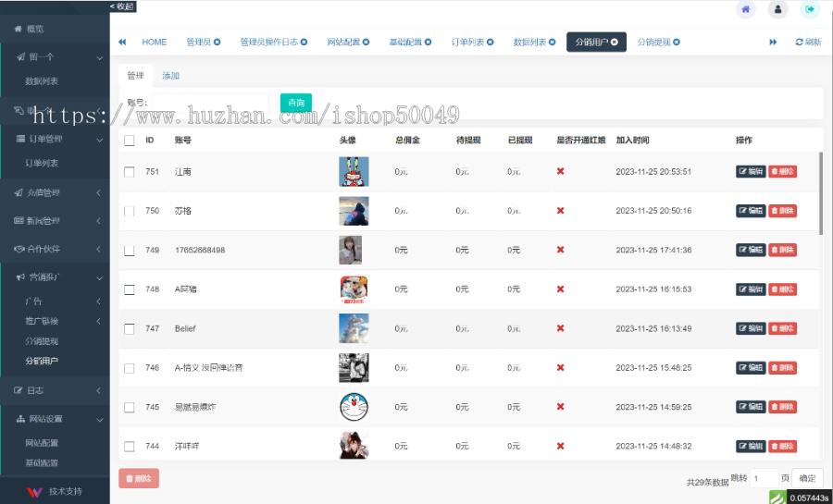Collapse sidebar using 收起 button

[x=123, y=6]
